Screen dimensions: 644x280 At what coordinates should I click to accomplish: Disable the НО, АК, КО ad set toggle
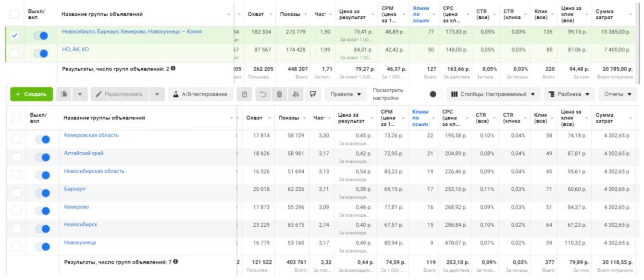pyautogui.click(x=40, y=53)
